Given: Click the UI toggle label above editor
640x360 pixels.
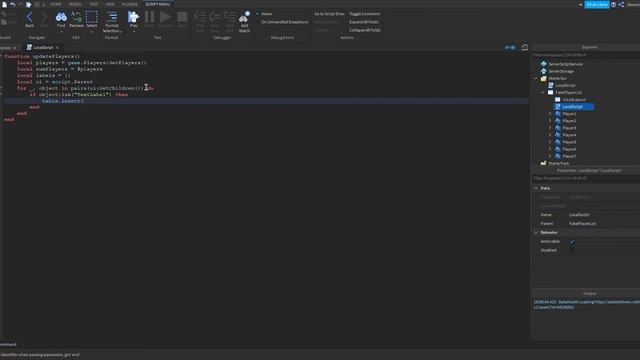Looking at the screenshot, I should pyautogui.click(x=510, y=47).
